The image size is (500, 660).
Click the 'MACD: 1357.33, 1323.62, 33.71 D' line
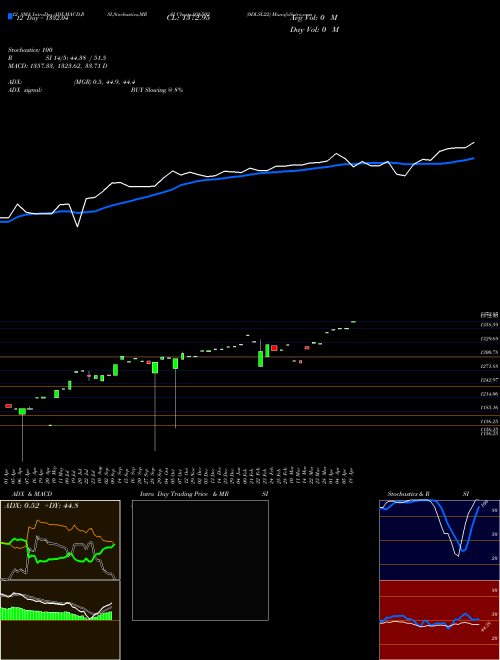tap(58, 66)
